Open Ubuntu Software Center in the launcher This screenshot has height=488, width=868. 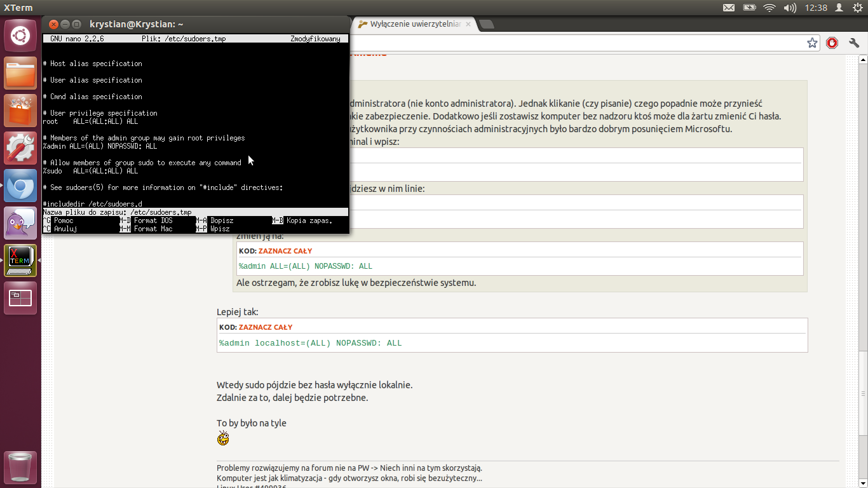pyautogui.click(x=20, y=110)
